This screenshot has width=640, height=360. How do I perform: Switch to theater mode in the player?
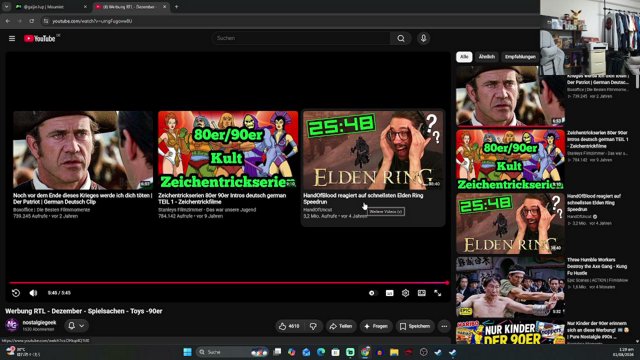[x=421, y=293]
